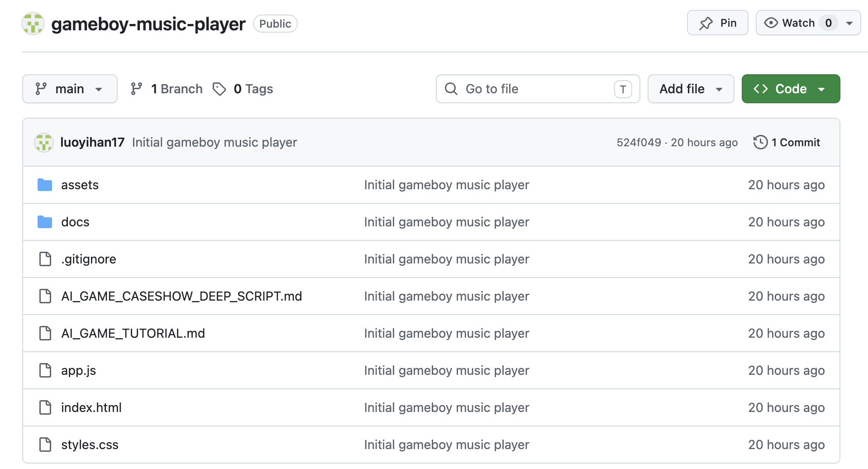868x469 pixels.
Task: Open AI_GAME_CASESHOW_DEEP_SCRIPT.md file
Action: click(181, 296)
